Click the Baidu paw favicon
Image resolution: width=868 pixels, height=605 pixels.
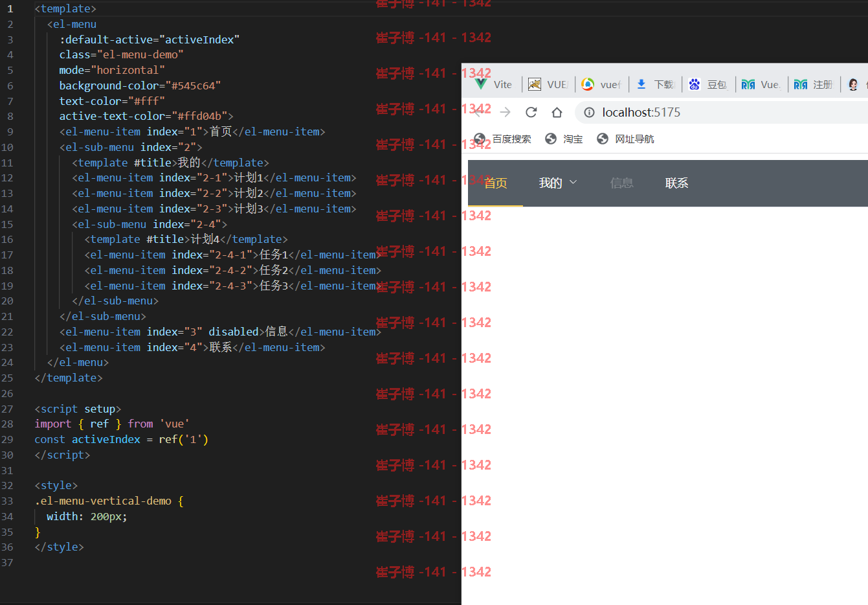click(x=695, y=84)
